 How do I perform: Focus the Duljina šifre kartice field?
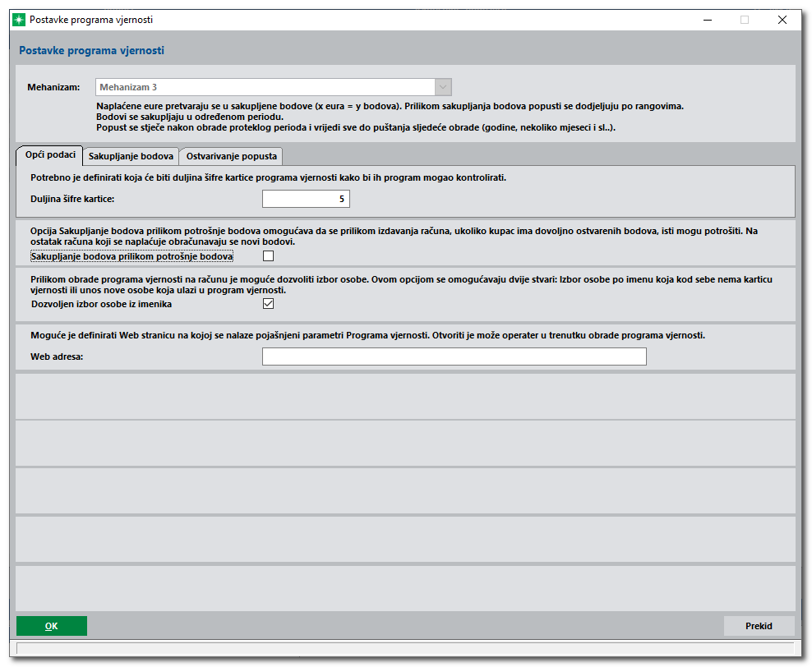306,199
